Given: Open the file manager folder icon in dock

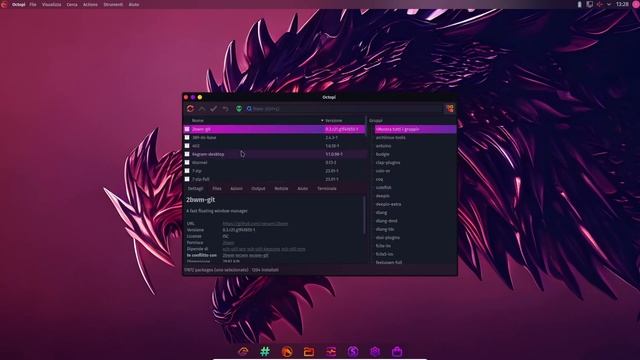Looking at the screenshot, I should [x=309, y=351].
